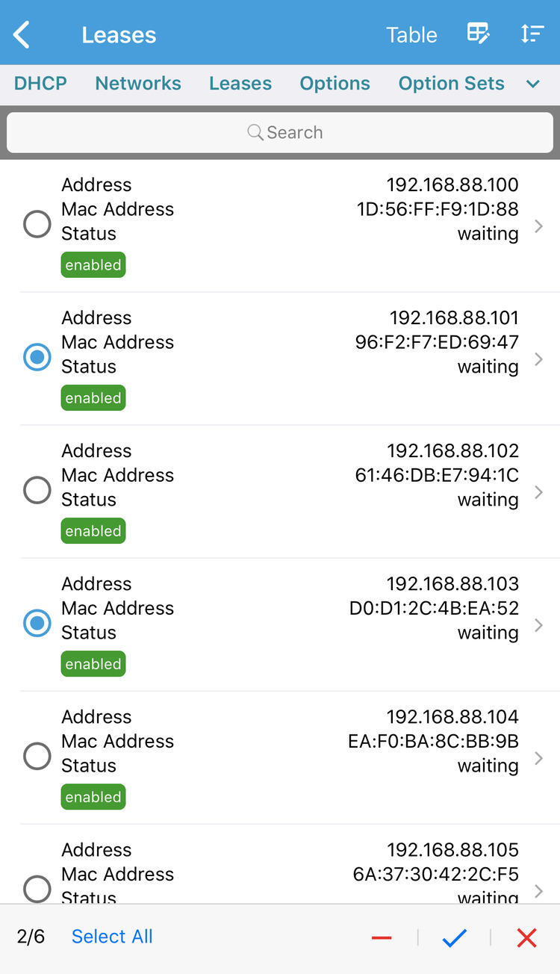Screen dimensions: 560x974
Task: Tap the enabled badge of lease 192.168.88.104
Action: [93, 796]
